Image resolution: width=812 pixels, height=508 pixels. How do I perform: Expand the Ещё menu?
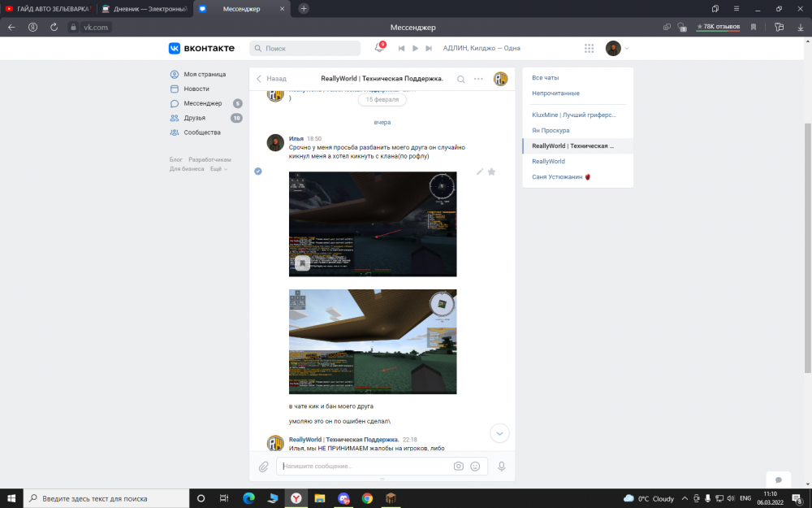[218, 169]
